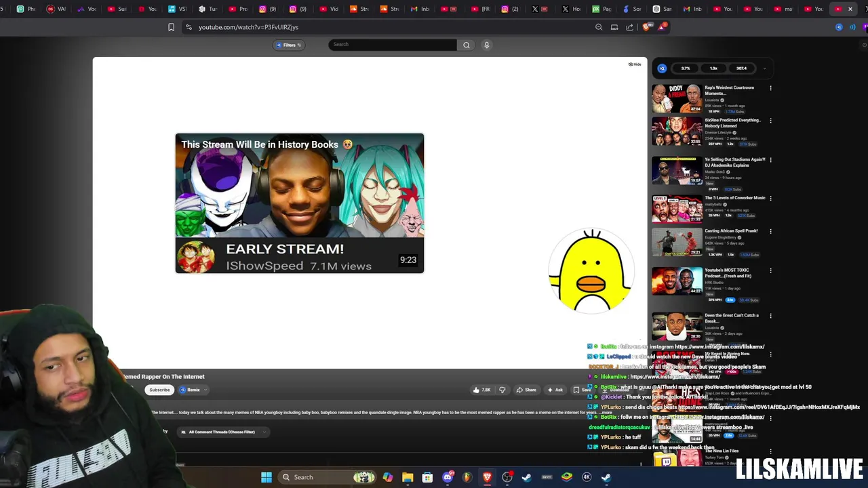Start voice search with the microphone icon
This screenshot has height=488, width=868.
coord(486,45)
